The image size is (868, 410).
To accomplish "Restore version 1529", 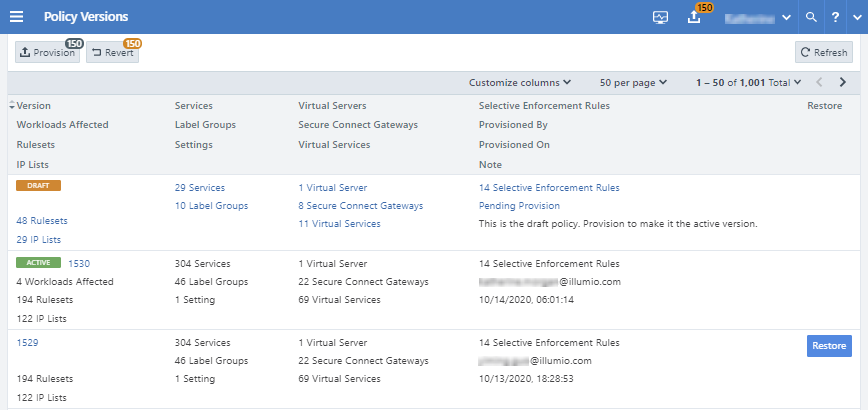I will 829,346.
